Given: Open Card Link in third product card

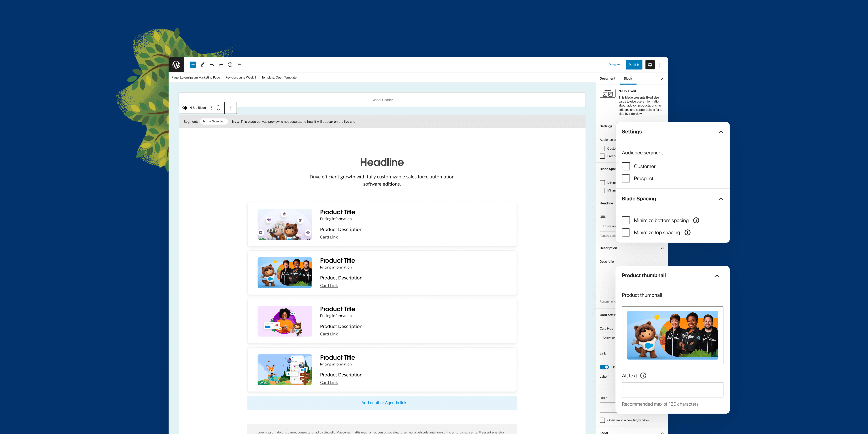Looking at the screenshot, I should click(x=329, y=334).
